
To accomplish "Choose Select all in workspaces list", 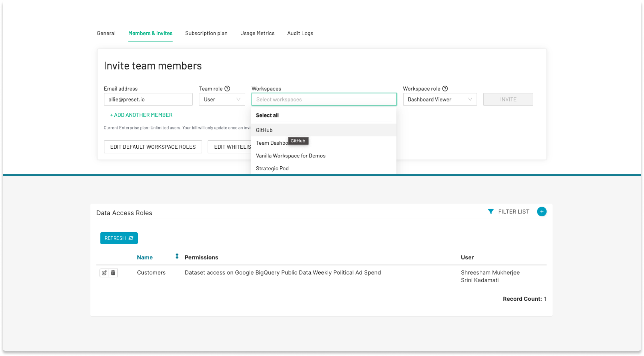I will tap(267, 115).
